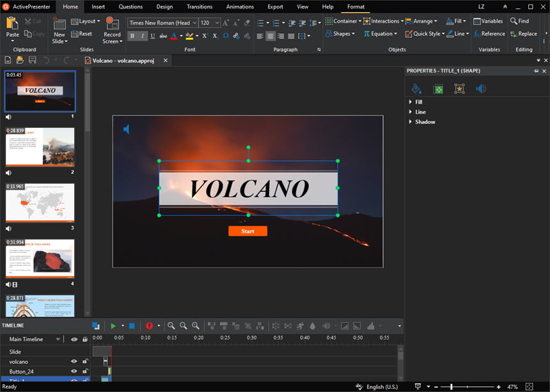The image size is (550, 392).
Task: Increase font size with grow icon
Action: pyautogui.click(x=226, y=23)
